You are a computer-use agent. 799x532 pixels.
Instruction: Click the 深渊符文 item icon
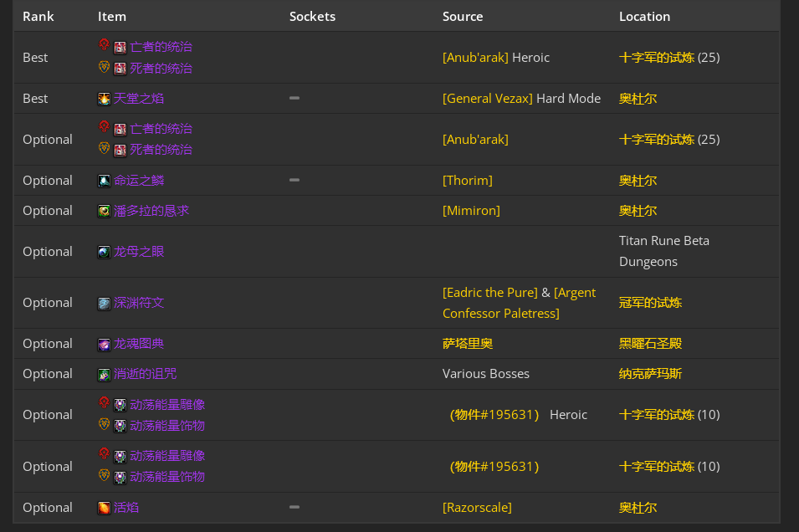pos(104,304)
